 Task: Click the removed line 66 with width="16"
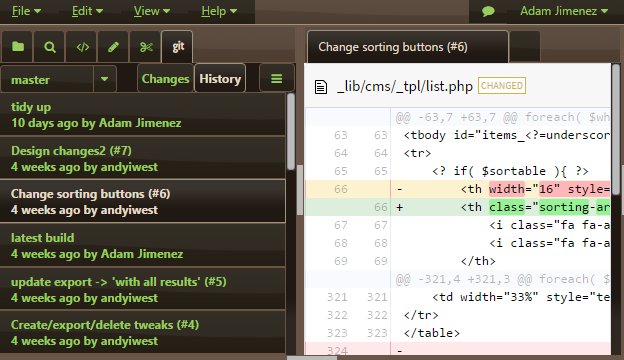(458, 189)
